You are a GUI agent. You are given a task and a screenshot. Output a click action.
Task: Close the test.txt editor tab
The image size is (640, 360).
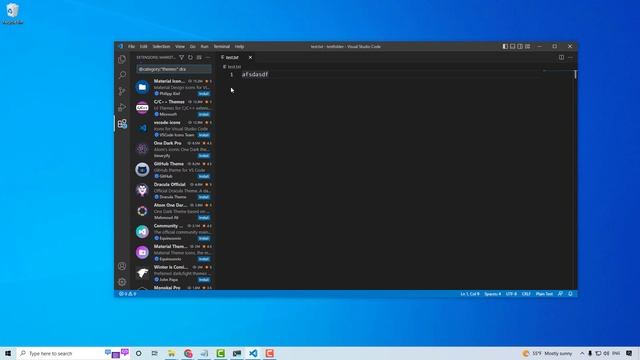[x=250, y=58]
